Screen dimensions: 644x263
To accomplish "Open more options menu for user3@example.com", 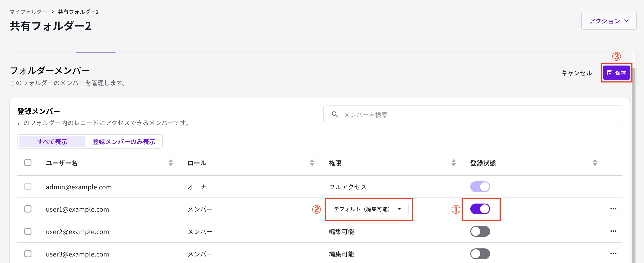I will click(613, 254).
